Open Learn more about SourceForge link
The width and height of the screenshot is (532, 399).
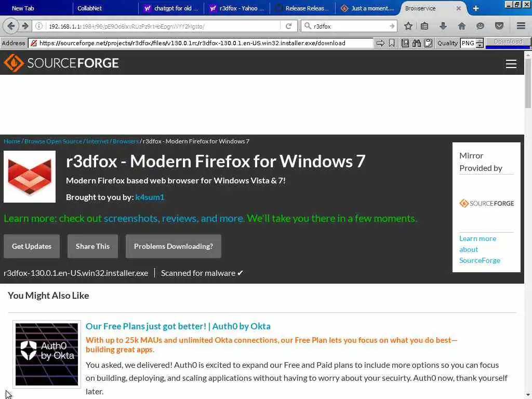pyautogui.click(x=480, y=249)
